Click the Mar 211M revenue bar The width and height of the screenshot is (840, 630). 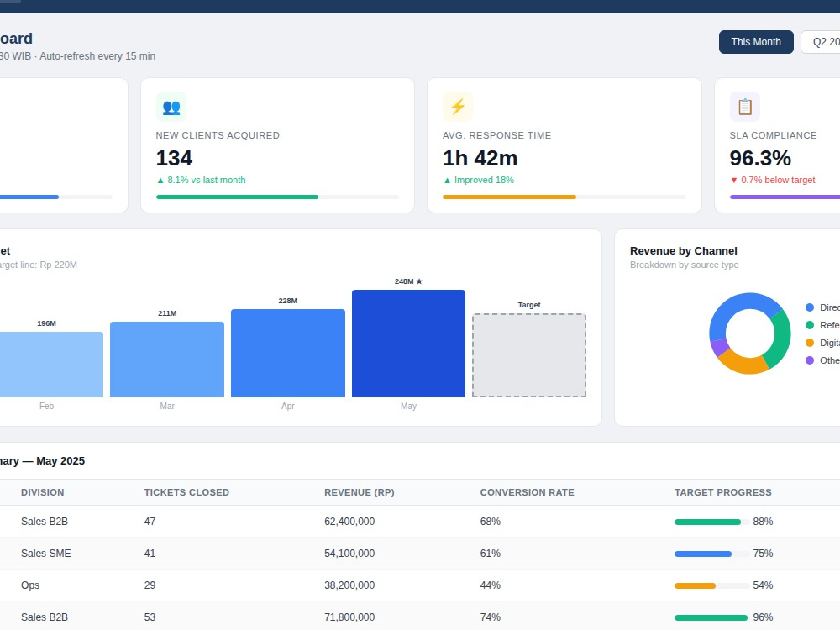(x=167, y=360)
